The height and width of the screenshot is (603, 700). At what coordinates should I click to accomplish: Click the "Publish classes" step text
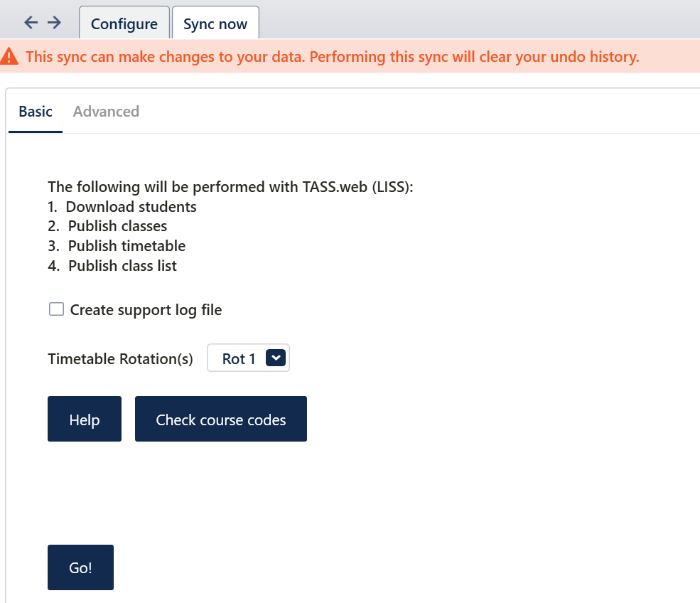click(x=117, y=226)
